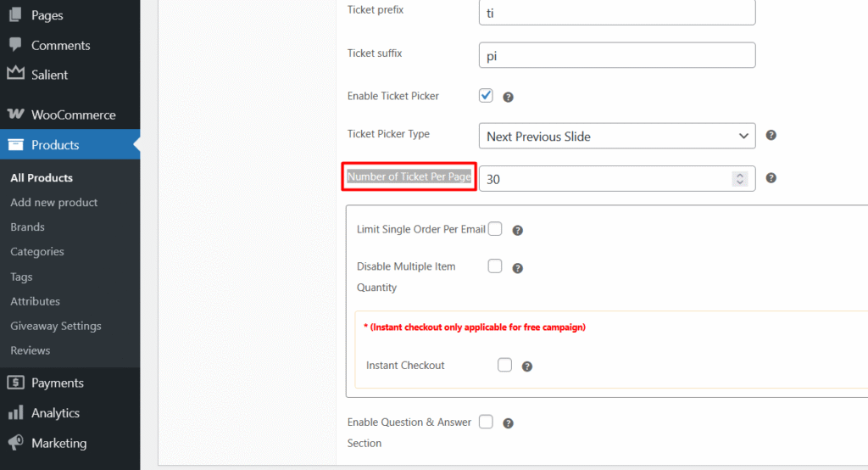Click the Comments speech bubble icon
Viewport: 868px width, 470px height.
coord(15,45)
